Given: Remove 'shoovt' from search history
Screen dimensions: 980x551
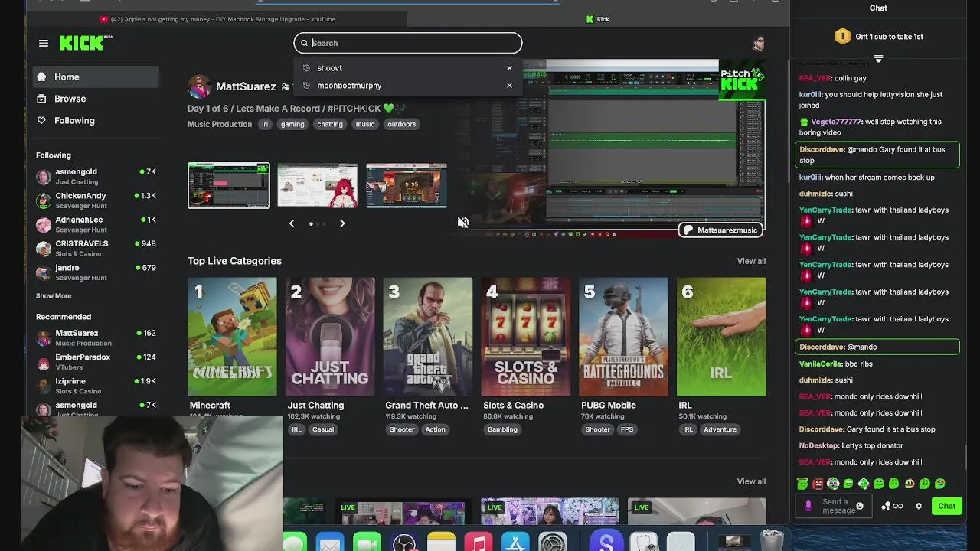Looking at the screenshot, I should 509,68.
